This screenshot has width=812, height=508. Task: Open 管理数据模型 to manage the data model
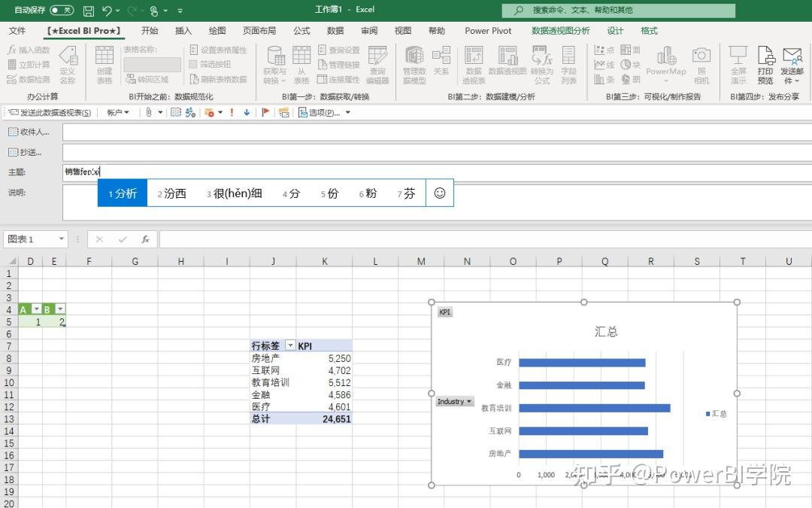tap(414, 64)
